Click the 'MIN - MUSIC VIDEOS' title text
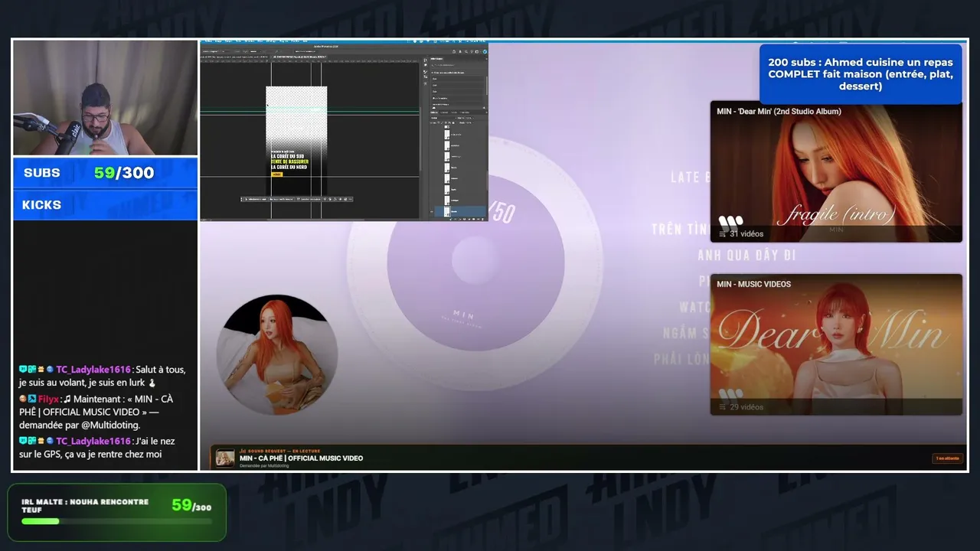This screenshot has height=551, width=980. (753, 284)
